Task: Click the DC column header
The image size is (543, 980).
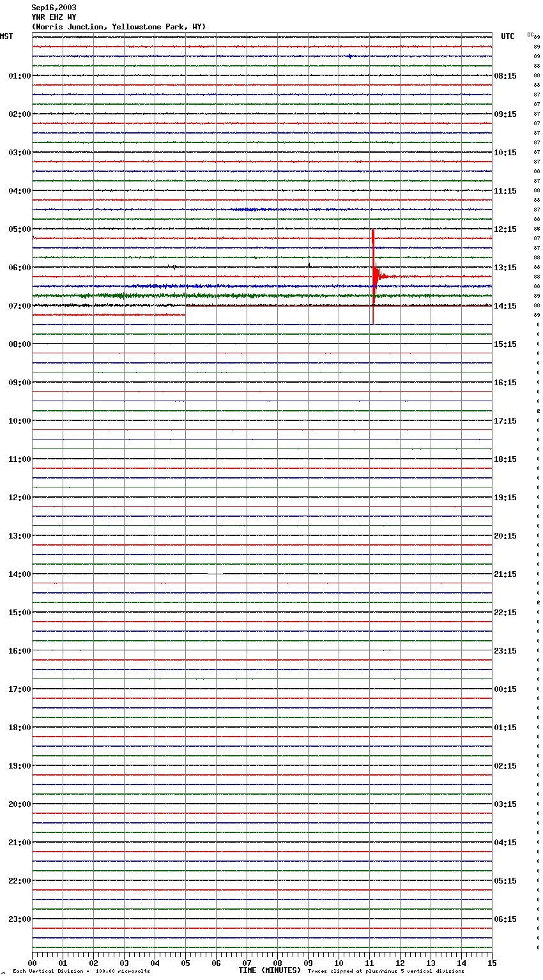Action: pyautogui.click(x=530, y=34)
